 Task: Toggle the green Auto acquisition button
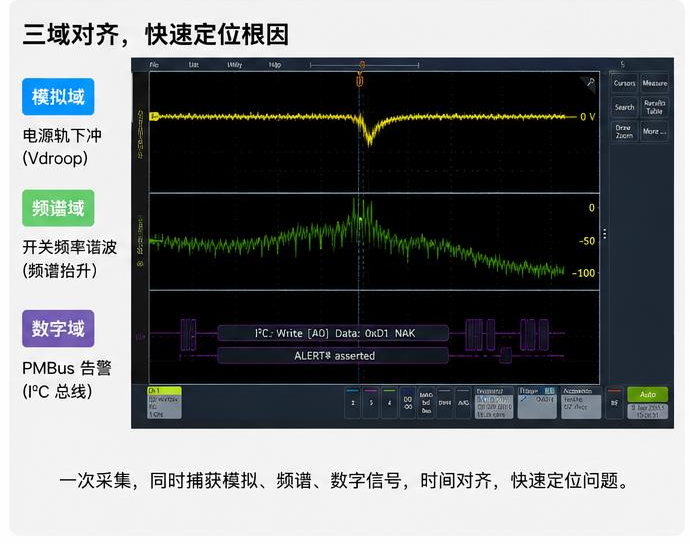tap(647, 394)
